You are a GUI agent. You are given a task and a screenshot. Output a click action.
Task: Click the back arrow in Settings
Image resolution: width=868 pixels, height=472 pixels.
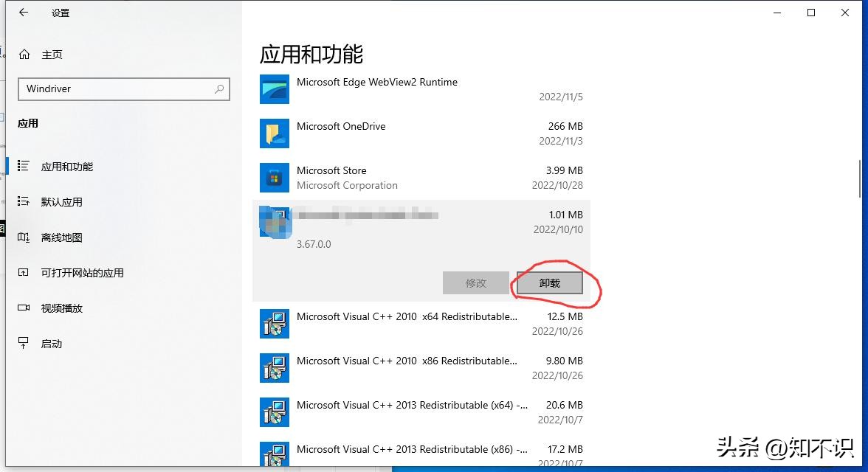[x=23, y=12]
